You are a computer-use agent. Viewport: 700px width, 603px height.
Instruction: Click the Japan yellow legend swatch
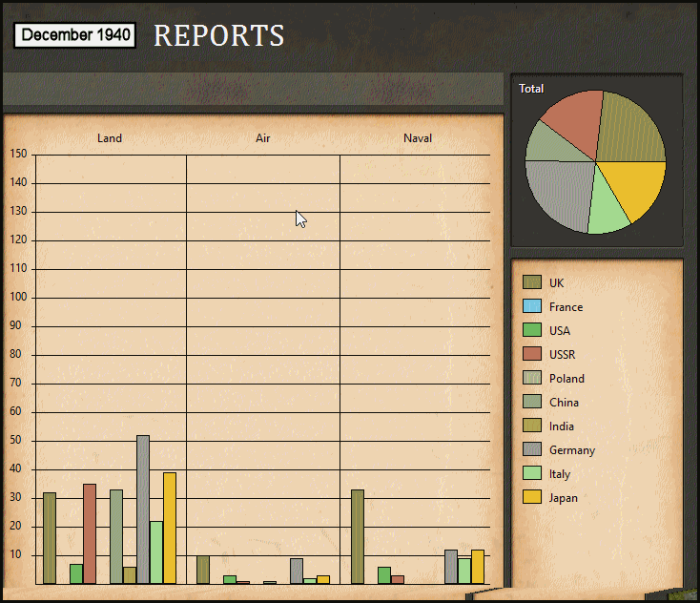tap(531, 497)
